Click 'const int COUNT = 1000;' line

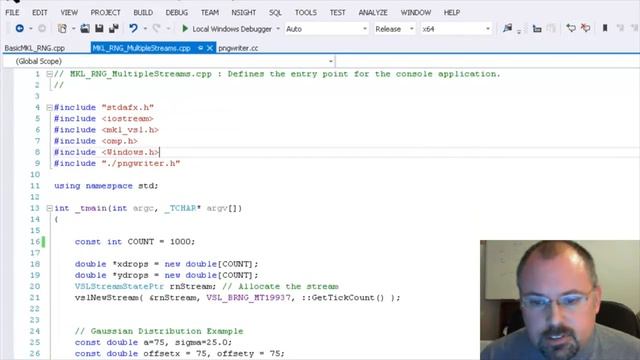(x=135, y=242)
